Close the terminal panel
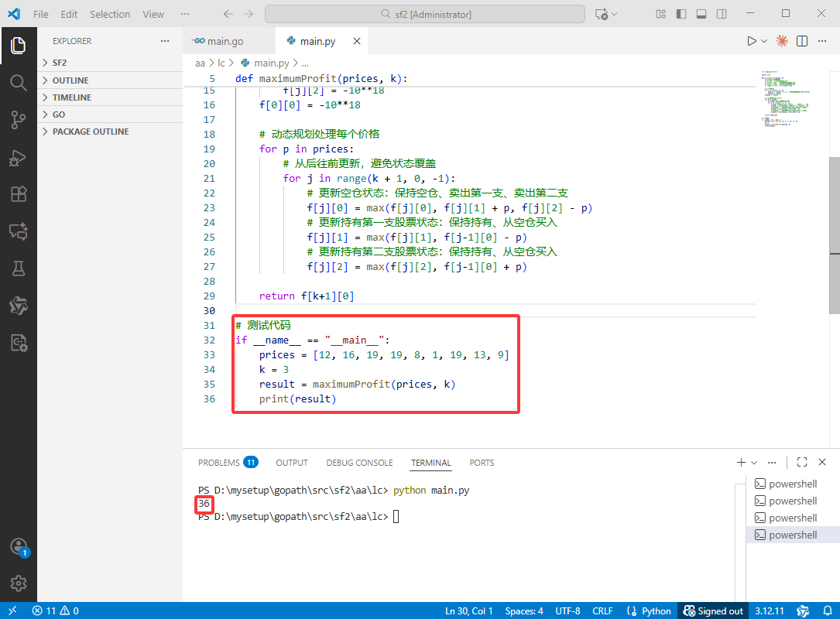 (822, 462)
